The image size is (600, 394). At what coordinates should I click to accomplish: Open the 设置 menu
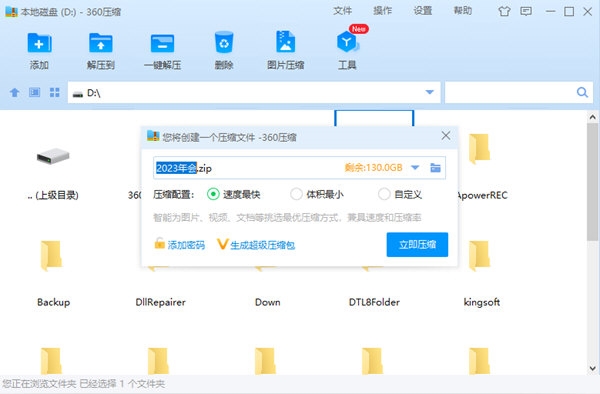pos(422,11)
